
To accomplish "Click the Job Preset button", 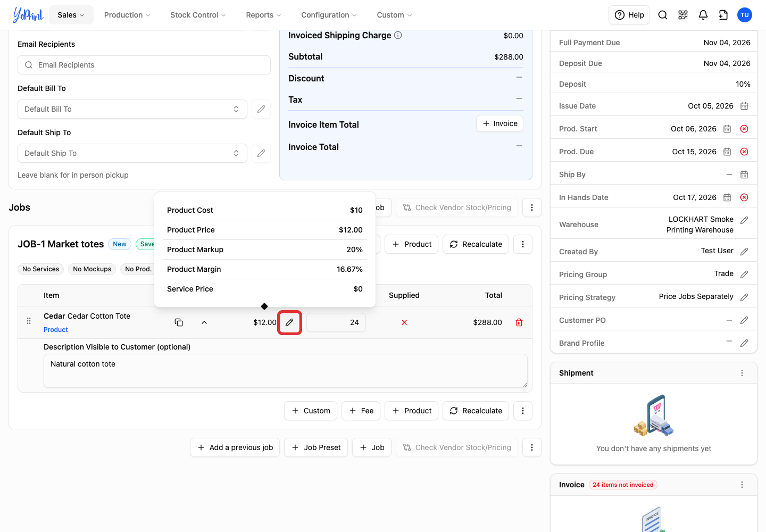I will (316, 447).
